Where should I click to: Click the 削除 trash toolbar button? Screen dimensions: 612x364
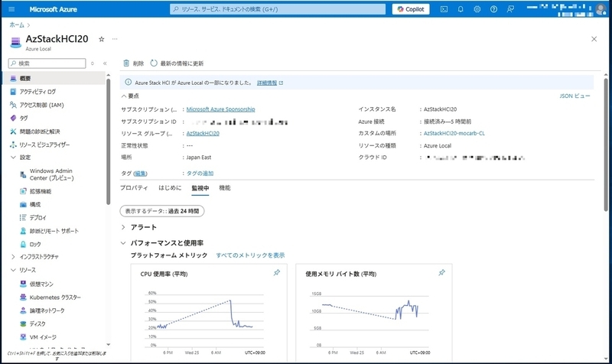[x=133, y=63]
